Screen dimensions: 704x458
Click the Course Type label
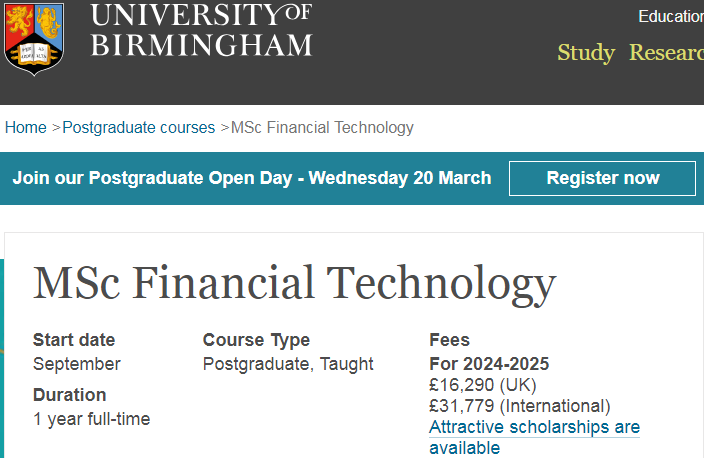coord(256,340)
